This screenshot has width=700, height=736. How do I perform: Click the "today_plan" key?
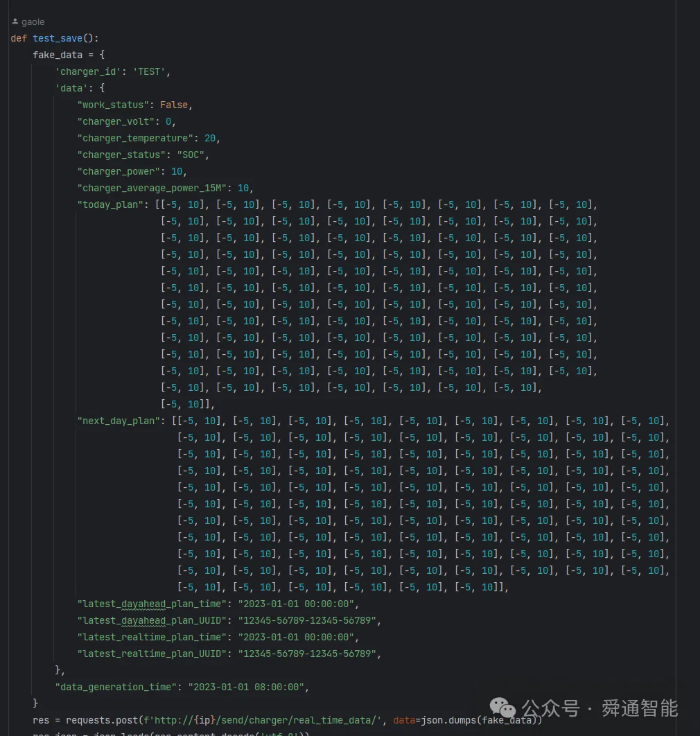click(x=110, y=204)
